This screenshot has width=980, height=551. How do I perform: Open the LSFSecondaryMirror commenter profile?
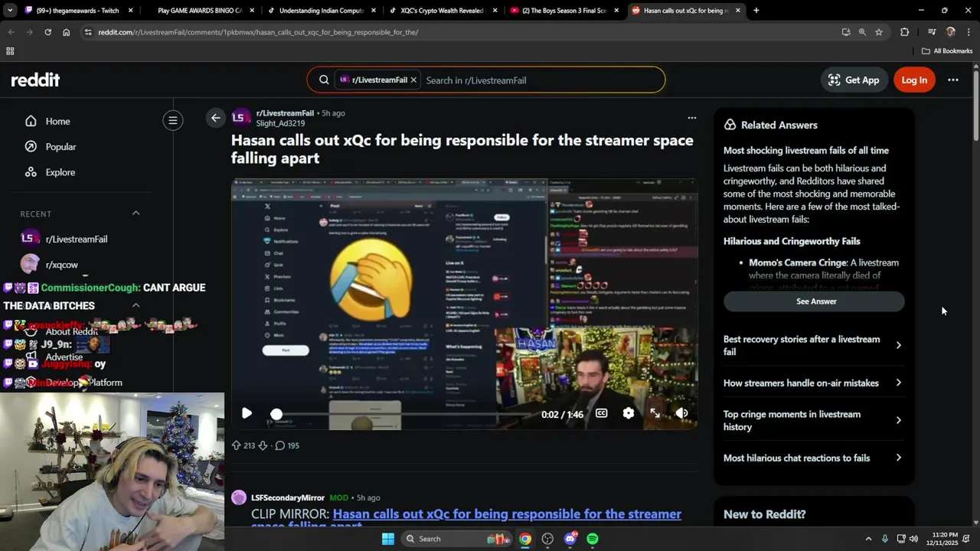[x=288, y=497]
